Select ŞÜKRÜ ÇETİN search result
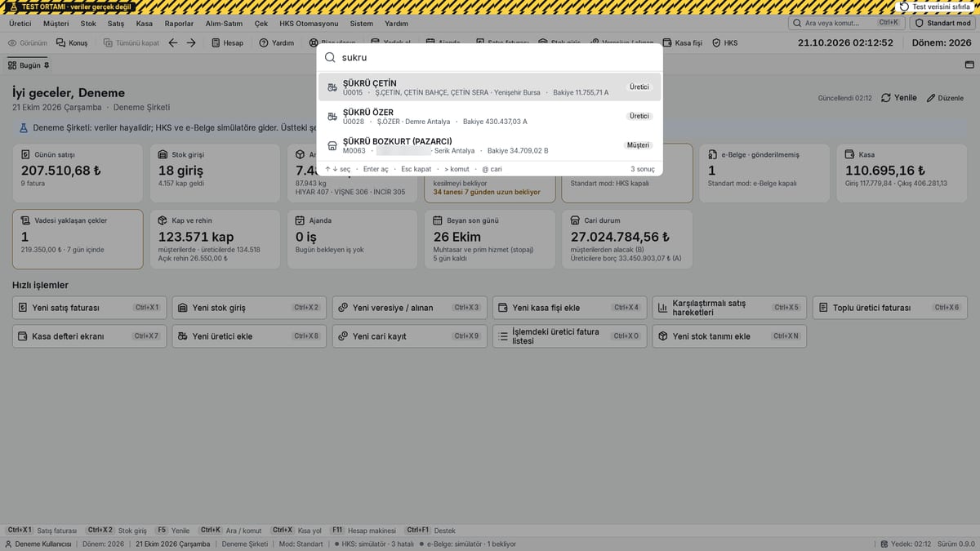This screenshot has width=980, height=551. pyautogui.click(x=489, y=87)
